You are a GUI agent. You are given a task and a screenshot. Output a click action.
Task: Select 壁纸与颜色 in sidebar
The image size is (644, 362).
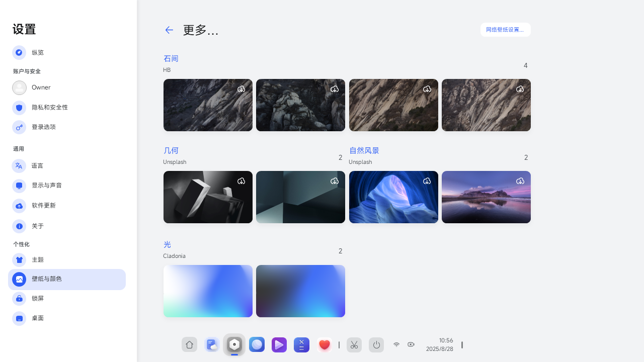(67, 279)
